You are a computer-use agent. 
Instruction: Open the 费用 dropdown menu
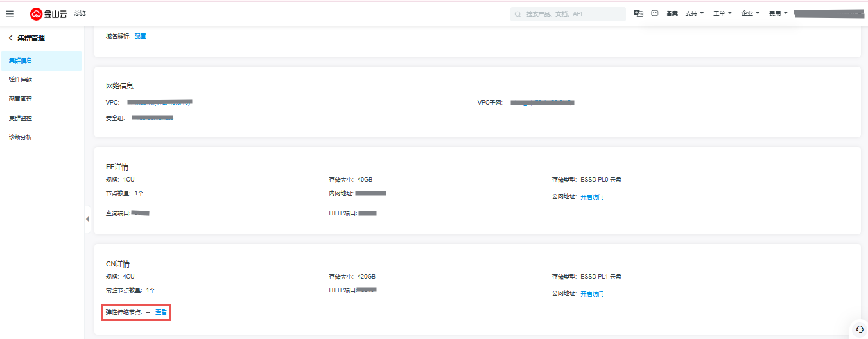778,13
